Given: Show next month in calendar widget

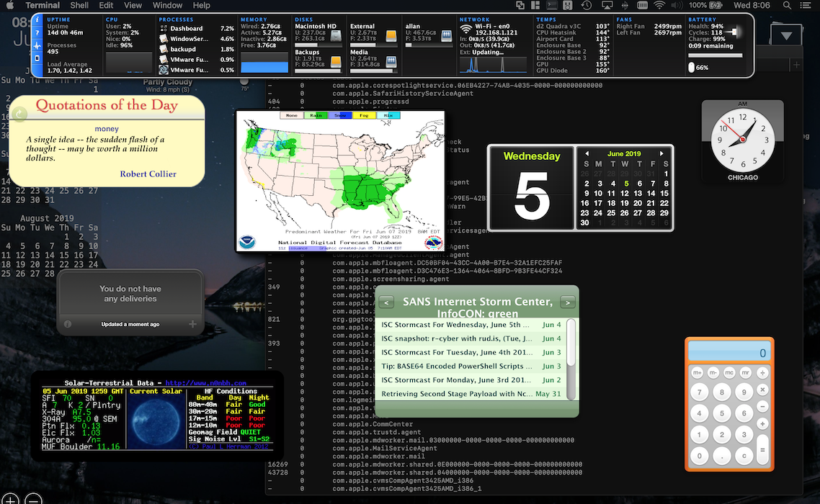Looking at the screenshot, I should 661,154.
